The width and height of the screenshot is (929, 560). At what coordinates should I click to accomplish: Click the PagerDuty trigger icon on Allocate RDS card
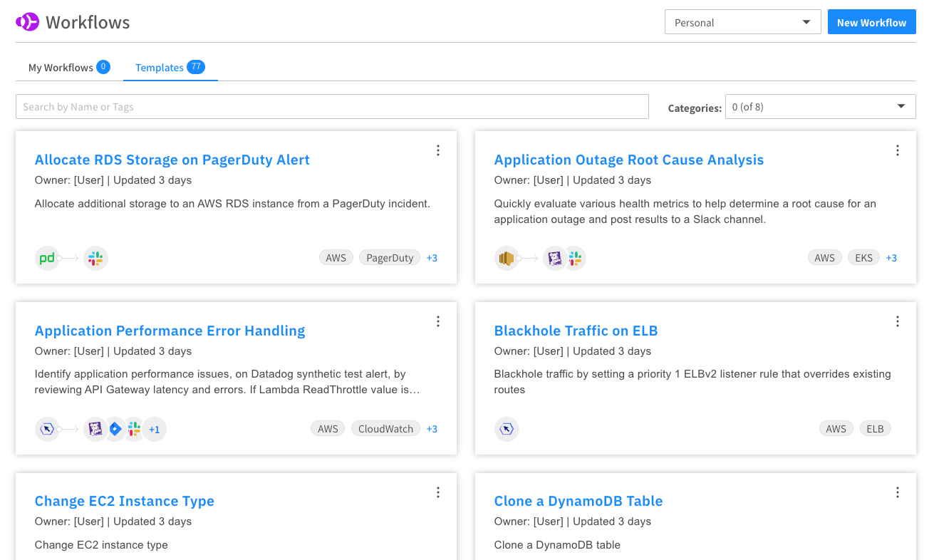pos(47,258)
